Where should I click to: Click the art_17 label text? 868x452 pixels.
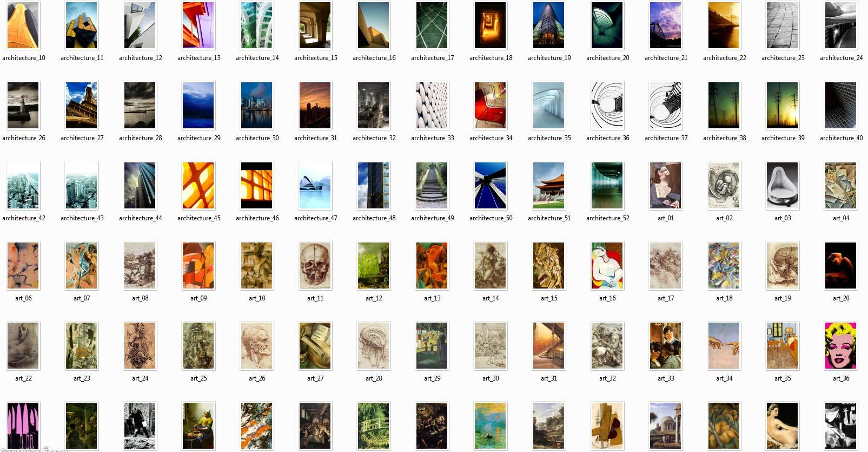(666, 298)
